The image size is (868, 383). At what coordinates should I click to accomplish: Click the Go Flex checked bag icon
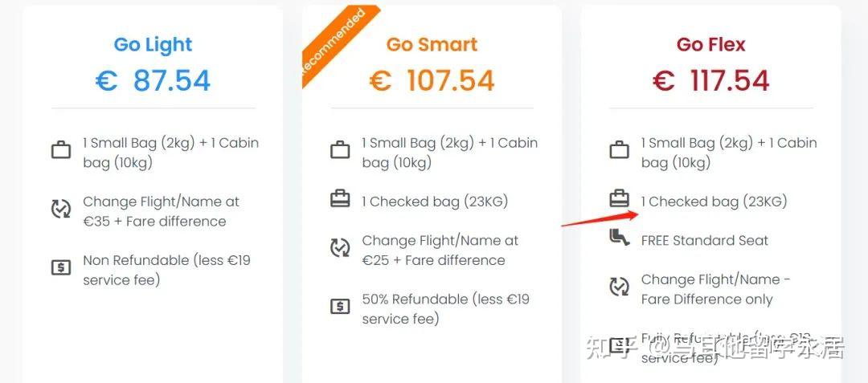[620, 198]
